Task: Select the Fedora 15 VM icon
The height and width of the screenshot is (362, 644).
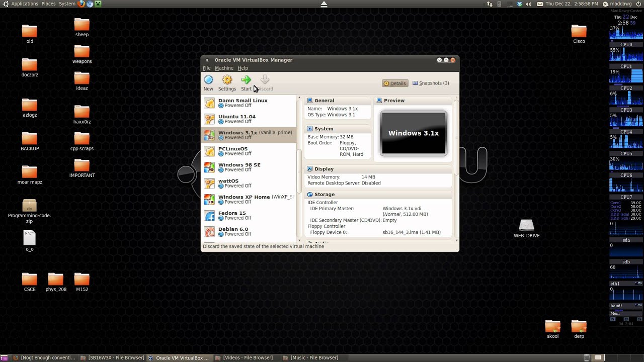Action: pos(209,215)
